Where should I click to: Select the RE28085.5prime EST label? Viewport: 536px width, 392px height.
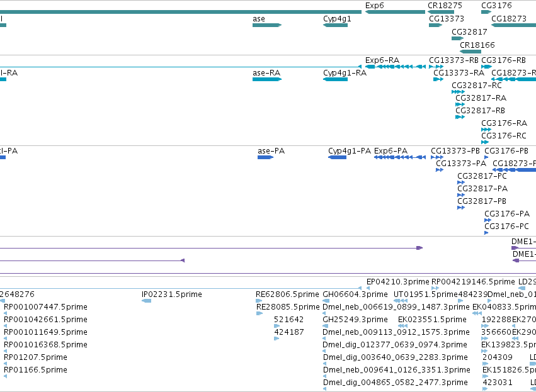coord(288,307)
